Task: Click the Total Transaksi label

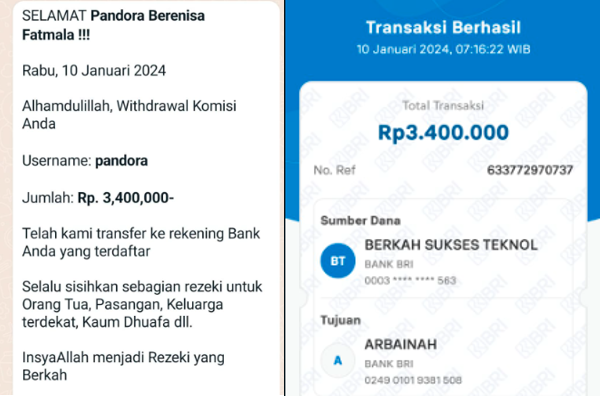Action: (443, 106)
